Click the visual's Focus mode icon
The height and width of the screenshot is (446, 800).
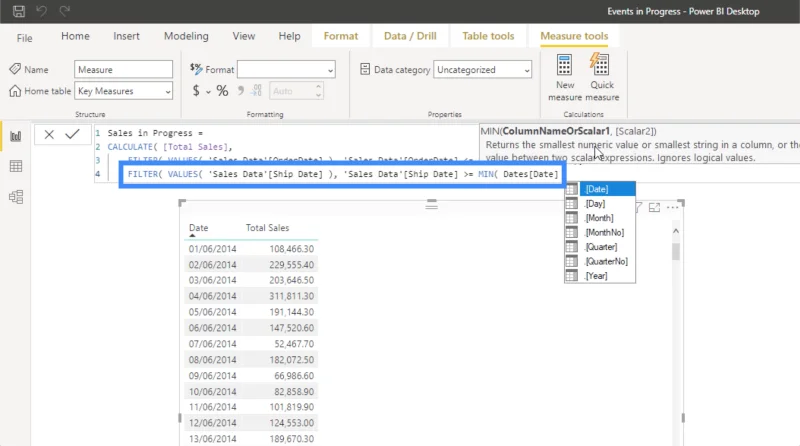pyautogui.click(x=654, y=207)
